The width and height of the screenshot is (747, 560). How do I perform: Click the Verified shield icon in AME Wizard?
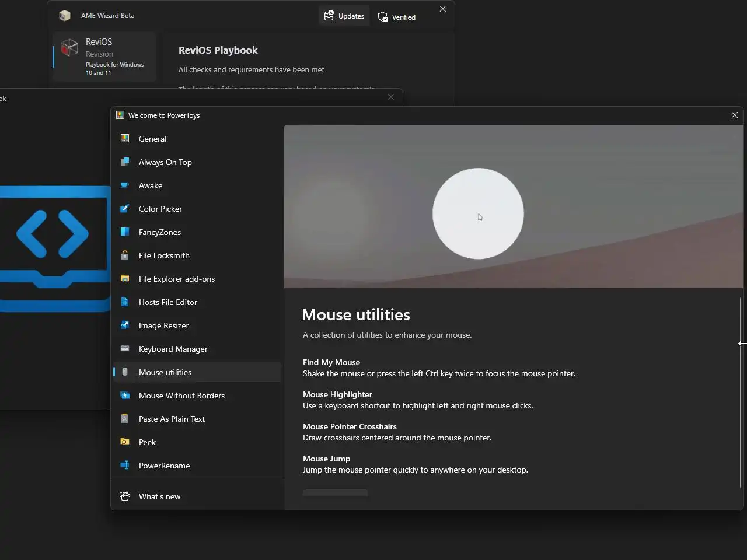383,17
